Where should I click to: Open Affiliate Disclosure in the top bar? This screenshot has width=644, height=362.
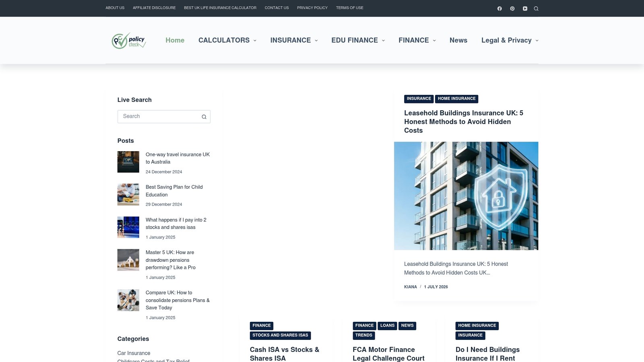[154, 8]
